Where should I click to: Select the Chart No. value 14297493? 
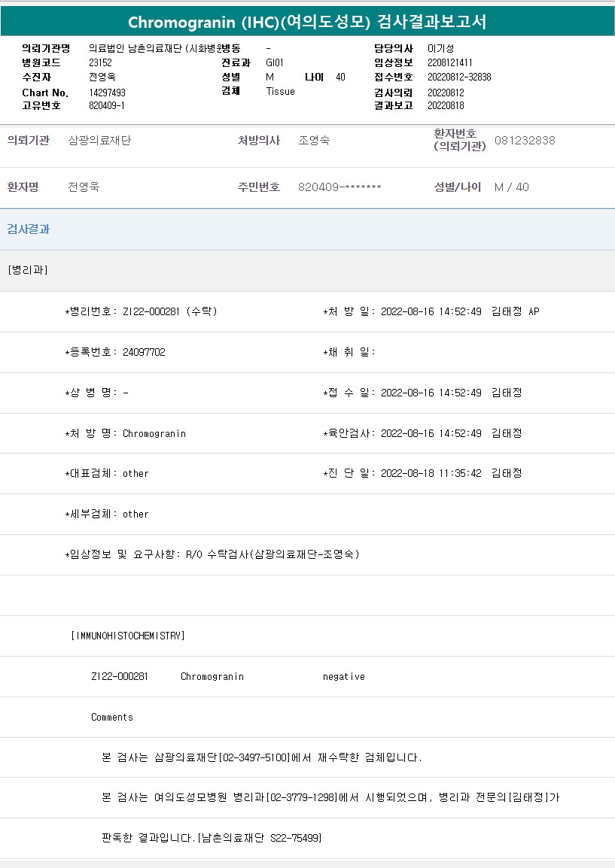(x=107, y=93)
